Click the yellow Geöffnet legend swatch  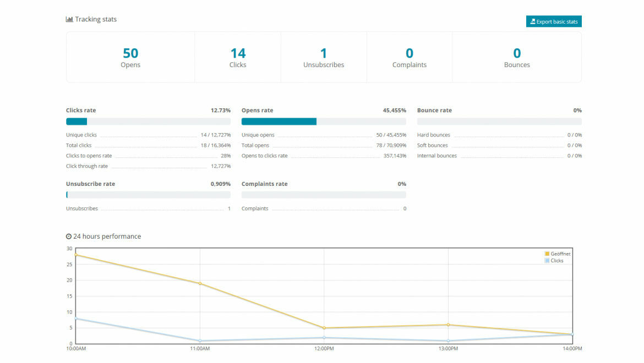tap(547, 254)
